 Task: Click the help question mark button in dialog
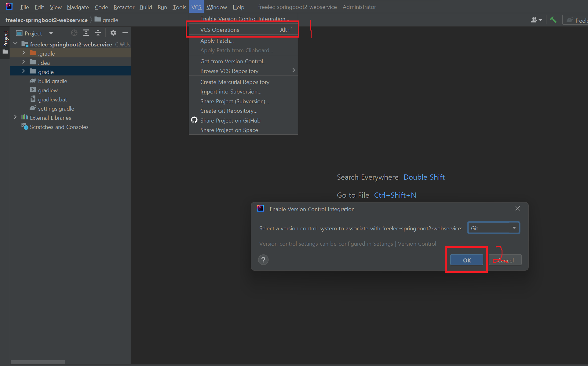click(x=263, y=260)
